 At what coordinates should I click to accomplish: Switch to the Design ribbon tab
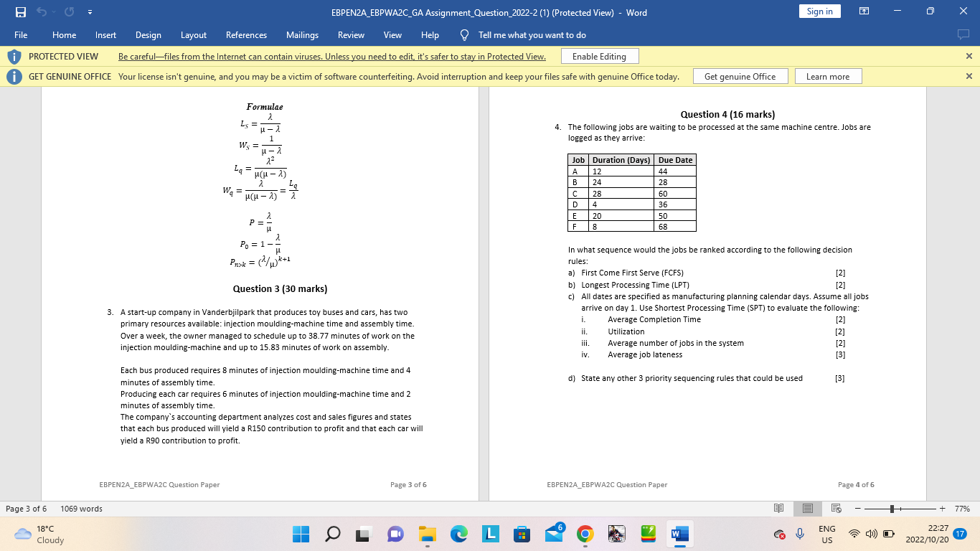(149, 34)
